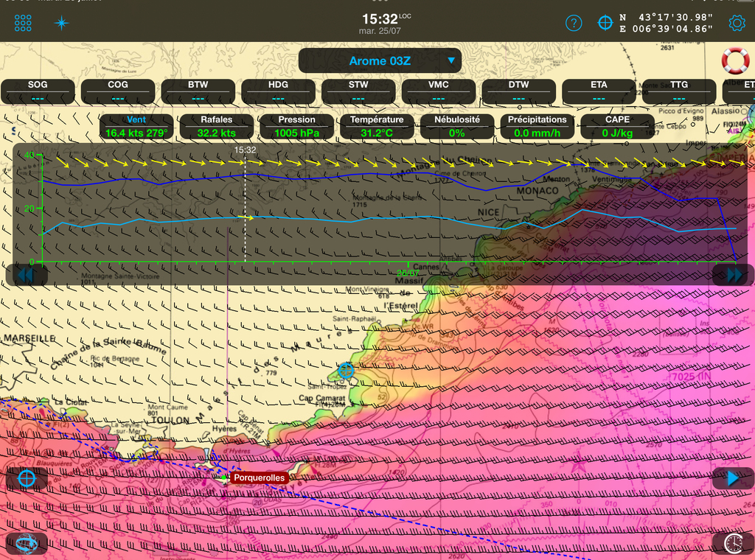Viewport: 755px width, 560px height.
Task: Tap the MARSEILLE label on the chart
Action: (x=29, y=338)
